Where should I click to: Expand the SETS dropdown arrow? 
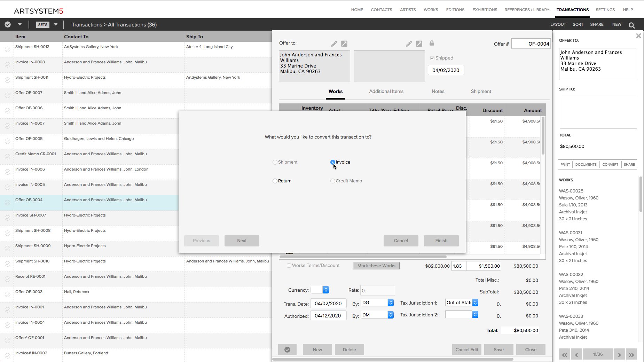point(55,24)
